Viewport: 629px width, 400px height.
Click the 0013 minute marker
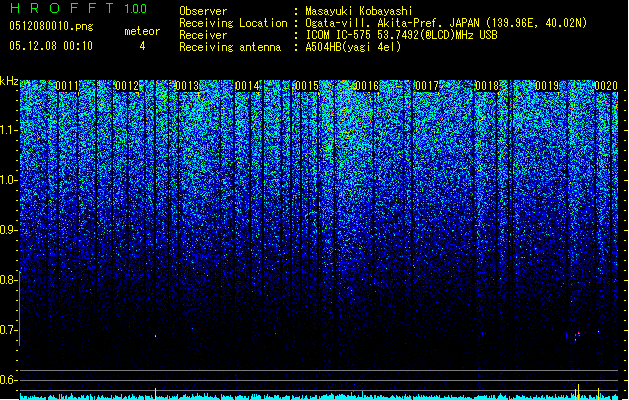187,86
